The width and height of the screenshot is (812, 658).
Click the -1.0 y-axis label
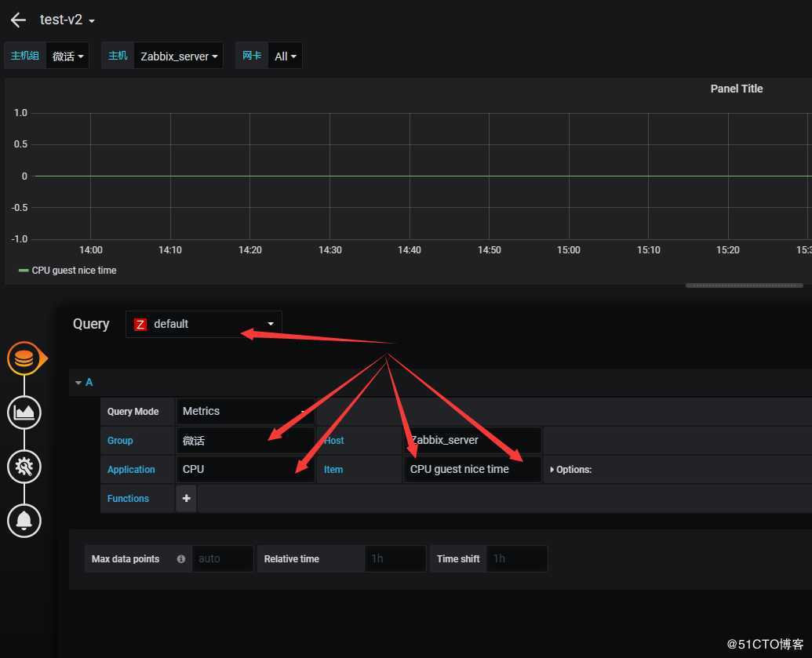point(20,239)
